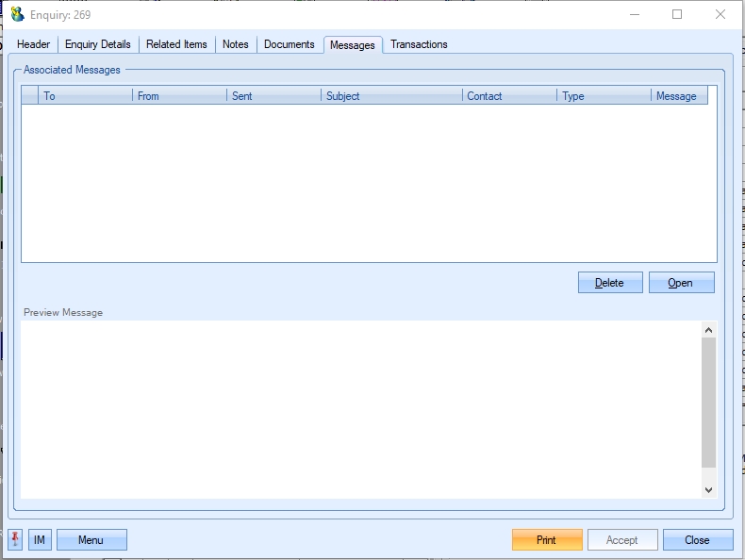Switch to the Documents tab

[x=290, y=44]
